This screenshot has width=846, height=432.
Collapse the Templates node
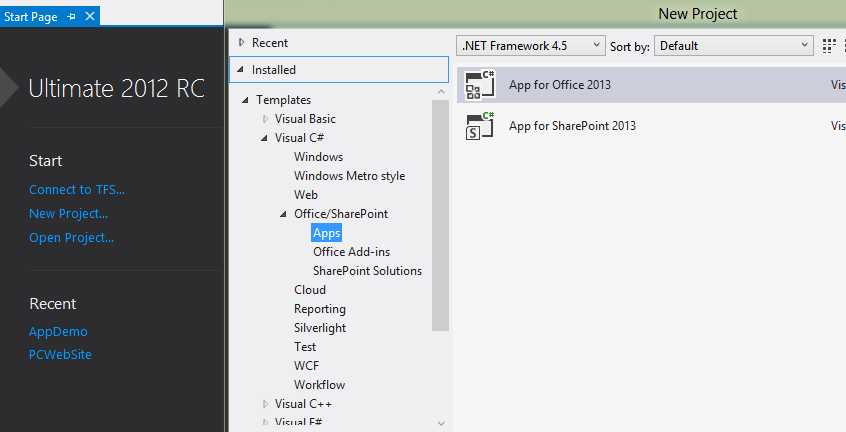(245, 100)
